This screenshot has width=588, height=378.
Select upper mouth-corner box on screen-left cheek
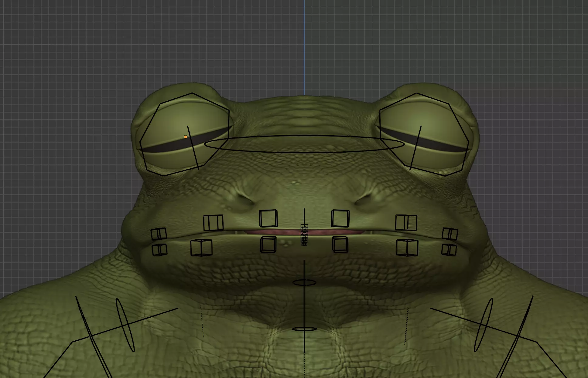click(159, 234)
